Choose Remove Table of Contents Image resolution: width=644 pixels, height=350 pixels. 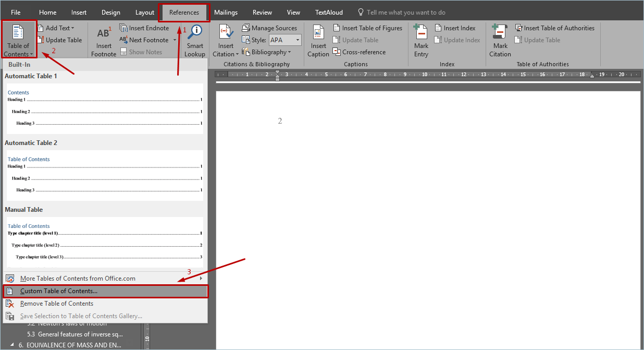57,304
